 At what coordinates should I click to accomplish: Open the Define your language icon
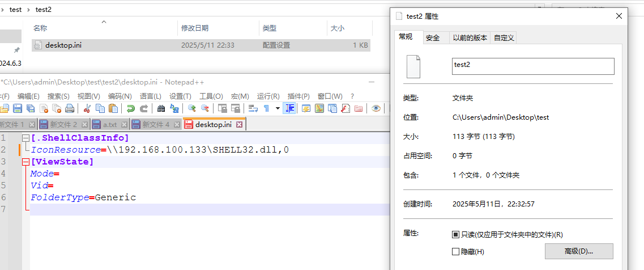click(x=306, y=108)
